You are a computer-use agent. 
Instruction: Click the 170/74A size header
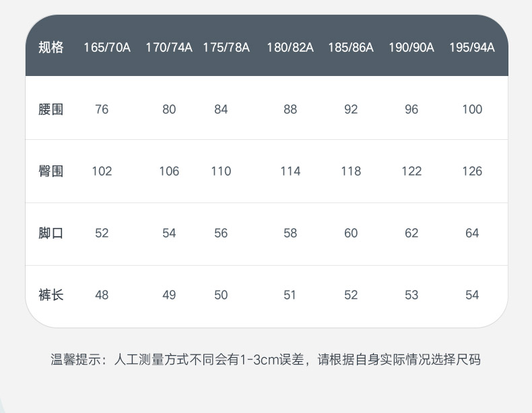pyautogui.click(x=169, y=48)
